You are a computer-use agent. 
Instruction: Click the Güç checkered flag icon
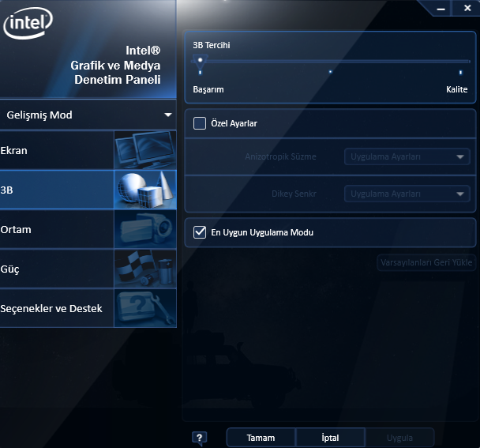(145, 269)
